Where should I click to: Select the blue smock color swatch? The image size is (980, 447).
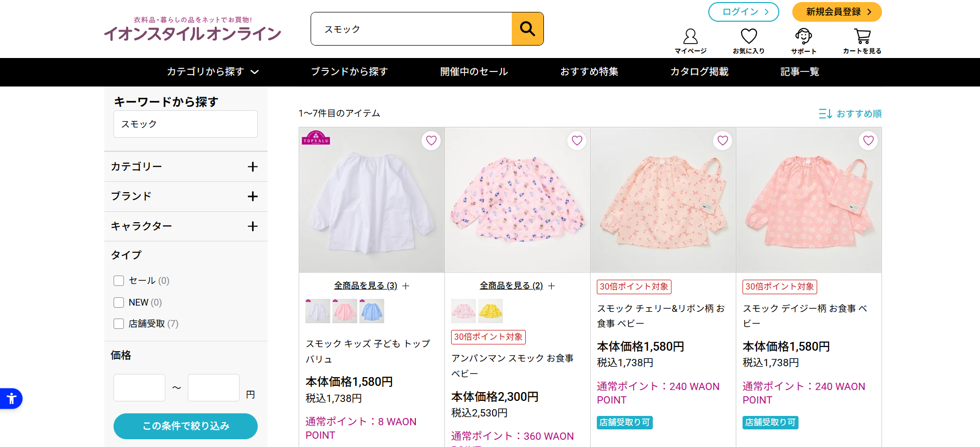tap(372, 311)
